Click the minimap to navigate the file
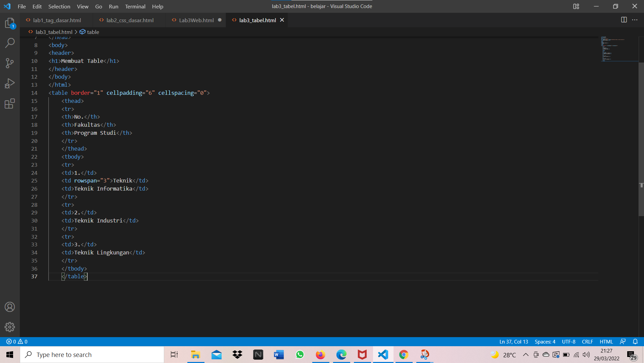 (619, 49)
